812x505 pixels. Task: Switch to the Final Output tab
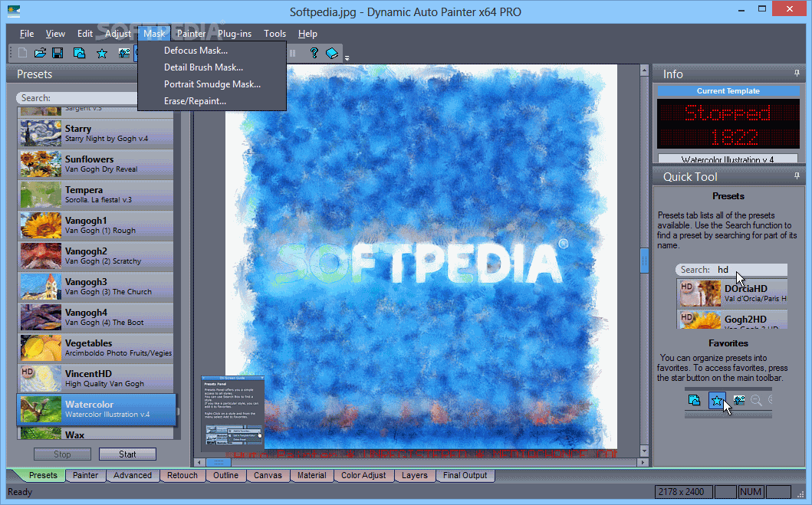[x=465, y=475]
